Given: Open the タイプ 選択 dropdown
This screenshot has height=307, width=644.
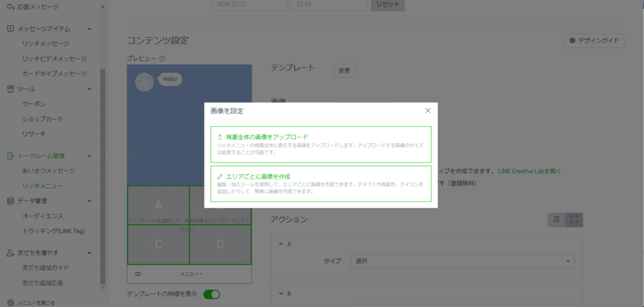Looking at the screenshot, I should pyautogui.click(x=462, y=261).
